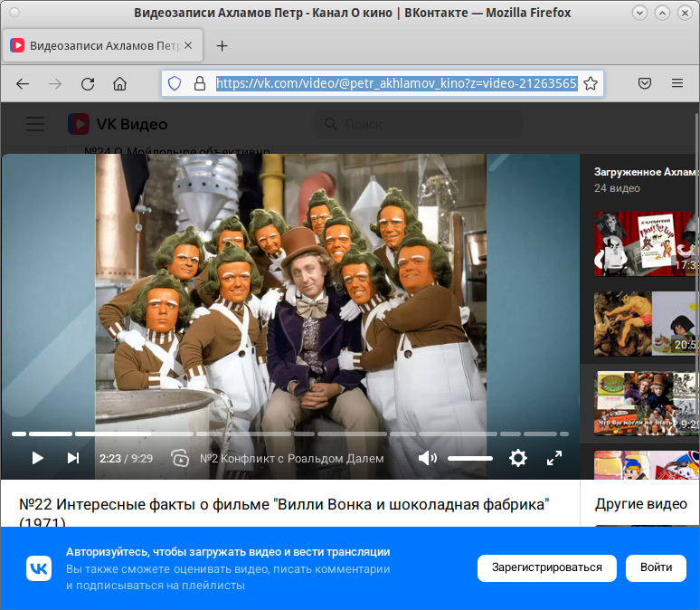Open a new browser tab
Screen dimensions: 700x610
222,45
